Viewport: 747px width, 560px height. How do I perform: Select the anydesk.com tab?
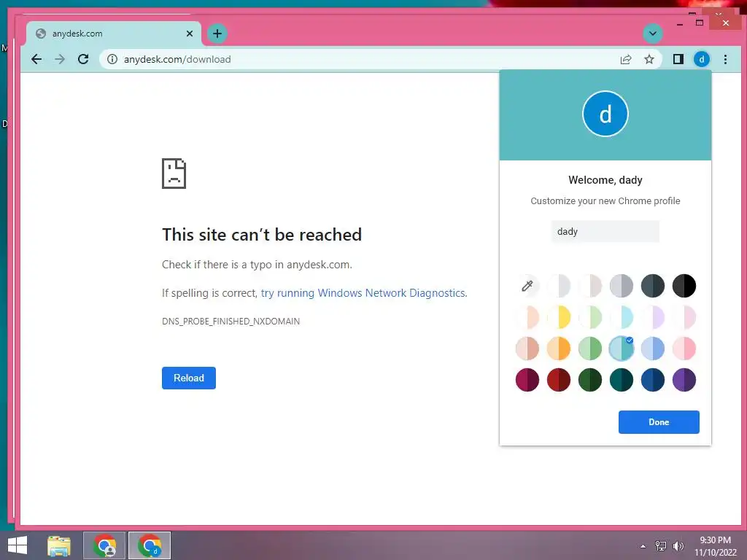pyautogui.click(x=115, y=34)
